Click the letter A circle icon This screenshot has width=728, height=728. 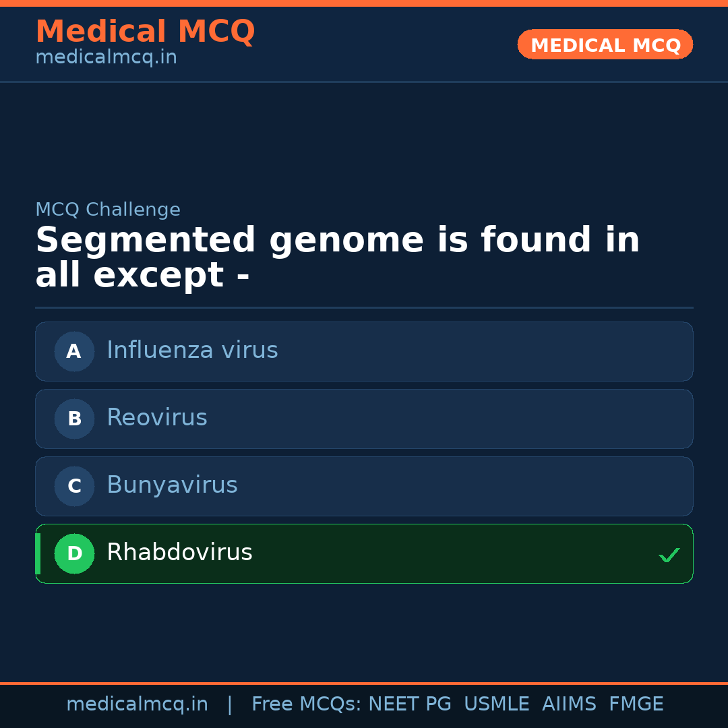(x=74, y=351)
